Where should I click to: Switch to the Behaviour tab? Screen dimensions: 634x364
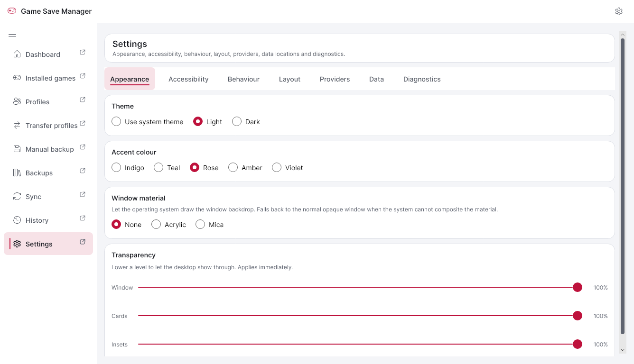pyautogui.click(x=243, y=79)
